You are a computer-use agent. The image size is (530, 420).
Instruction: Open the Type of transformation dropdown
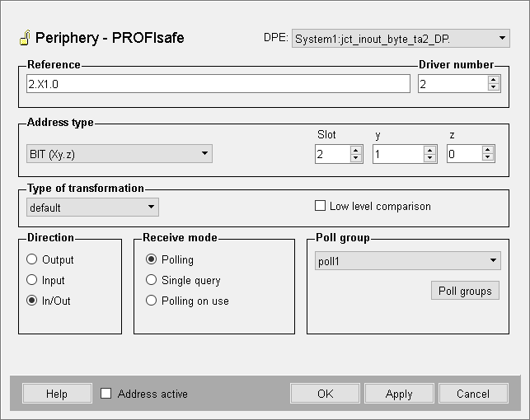coord(92,207)
